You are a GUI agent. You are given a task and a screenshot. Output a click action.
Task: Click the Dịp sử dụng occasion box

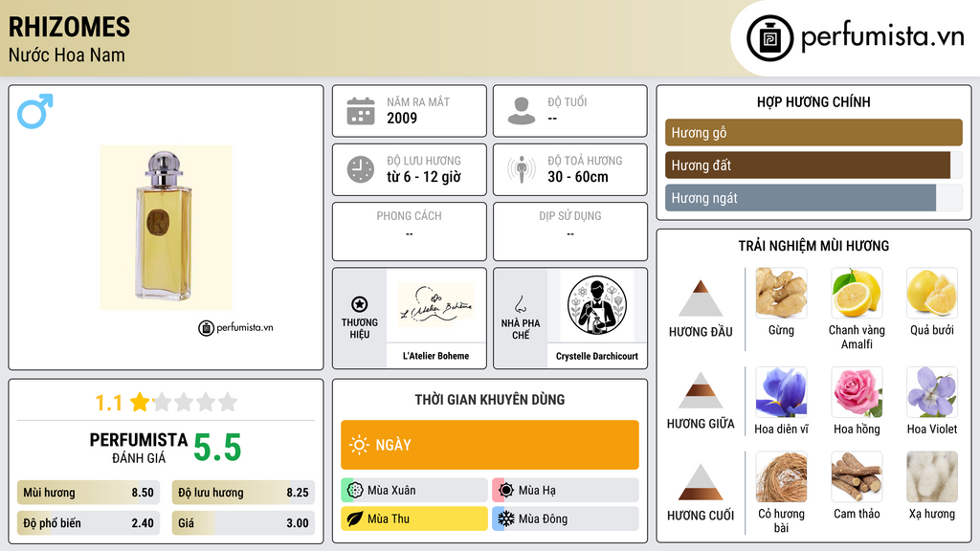point(570,231)
